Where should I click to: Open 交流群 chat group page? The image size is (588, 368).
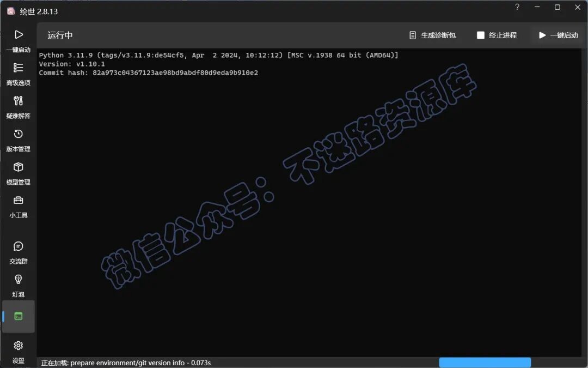pyautogui.click(x=19, y=253)
